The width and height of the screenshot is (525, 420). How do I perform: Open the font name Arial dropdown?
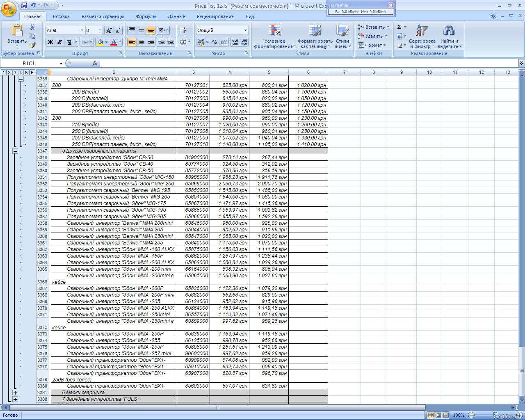[x=82, y=30]
